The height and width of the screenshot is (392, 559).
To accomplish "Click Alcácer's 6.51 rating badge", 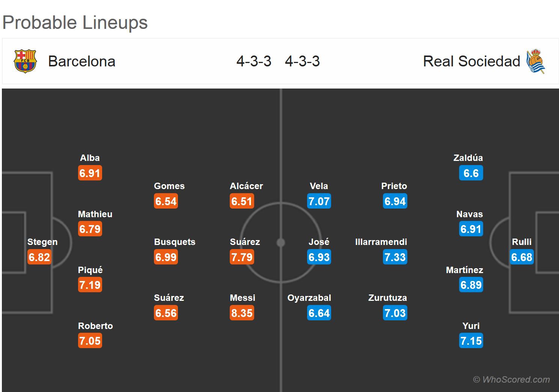I will pyautogui.click(x=242, y=201).
